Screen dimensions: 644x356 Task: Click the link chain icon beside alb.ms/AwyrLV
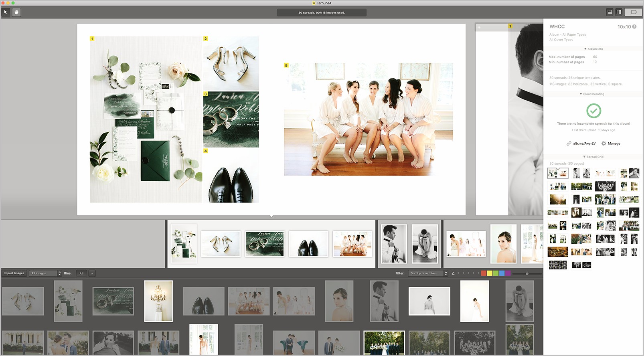click(569, 144)
